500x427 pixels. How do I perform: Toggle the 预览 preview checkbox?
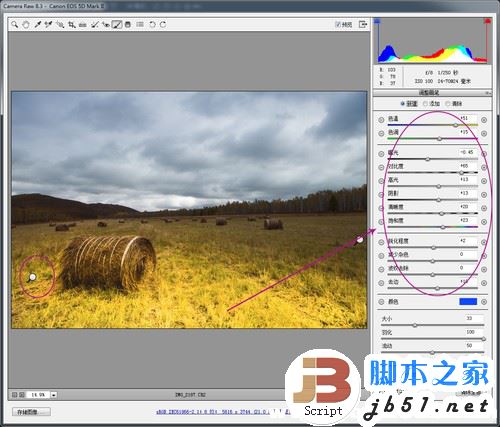(x=338, y=25)
